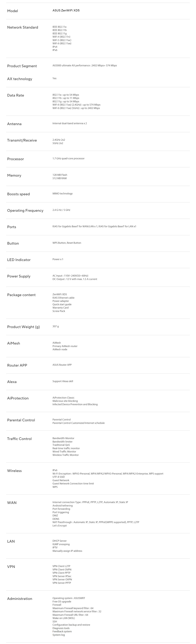The width and height of the screenshot is (196, 644).
Task: Click the AX3000 product segment description
Action: pos(84,65)
